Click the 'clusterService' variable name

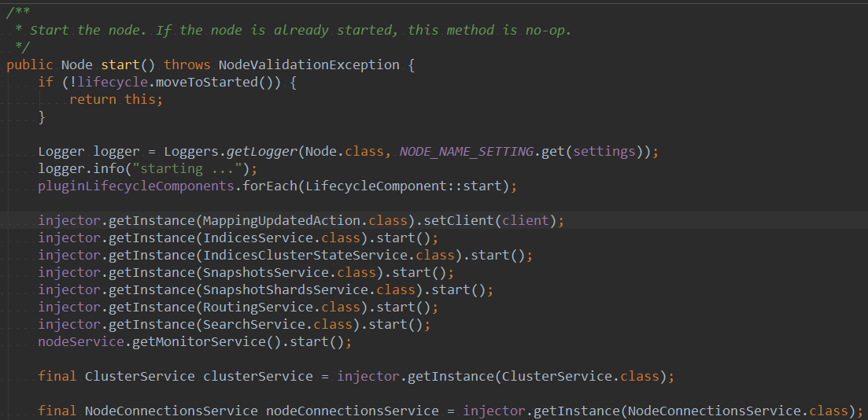259,377
